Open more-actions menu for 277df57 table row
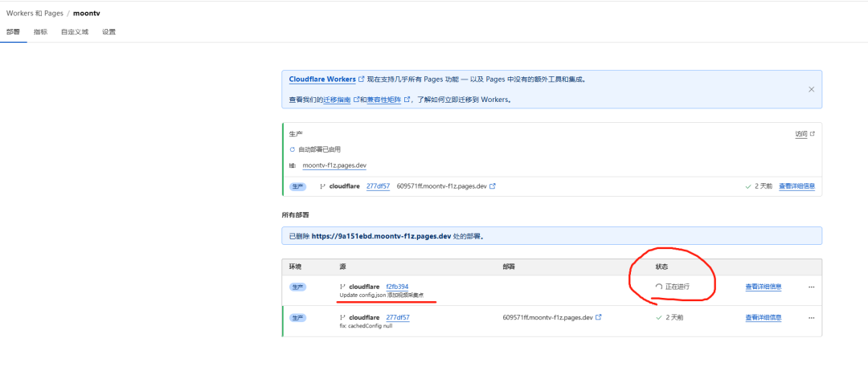Screen dimensions: 868x379 click(811, 317)
